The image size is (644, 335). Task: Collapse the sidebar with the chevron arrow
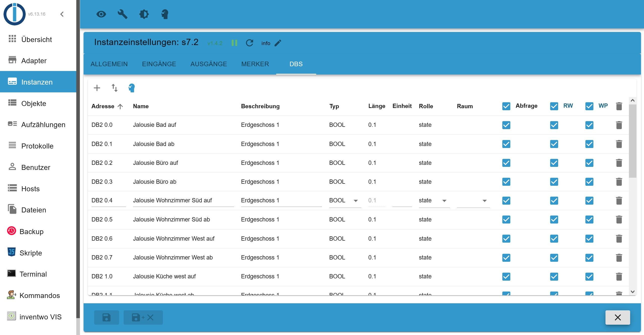tap(62, 14)
